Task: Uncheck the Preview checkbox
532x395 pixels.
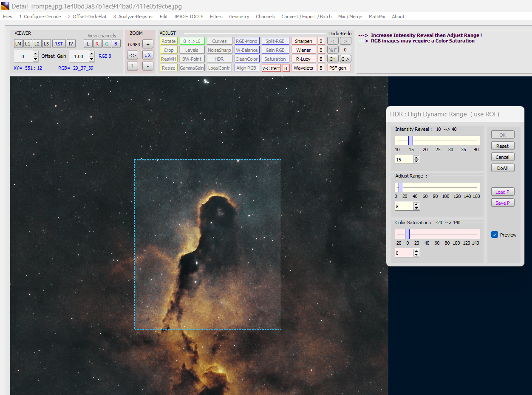Action: 495,234
